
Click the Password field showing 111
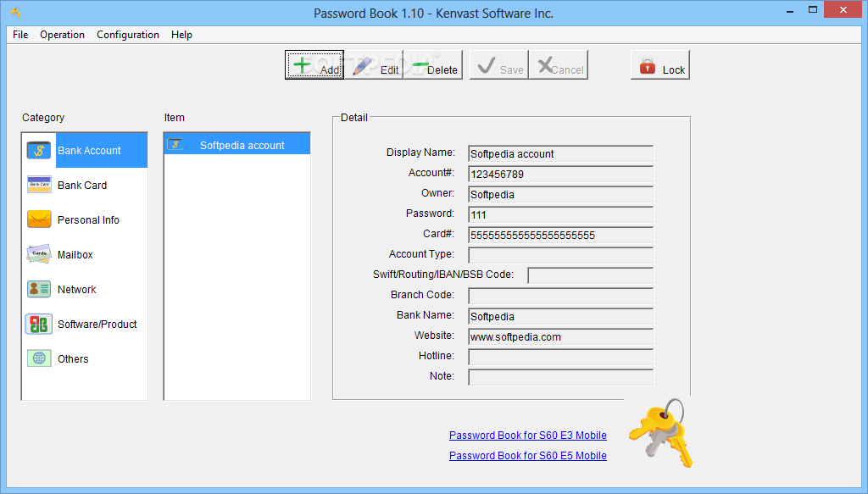point(560,214)
